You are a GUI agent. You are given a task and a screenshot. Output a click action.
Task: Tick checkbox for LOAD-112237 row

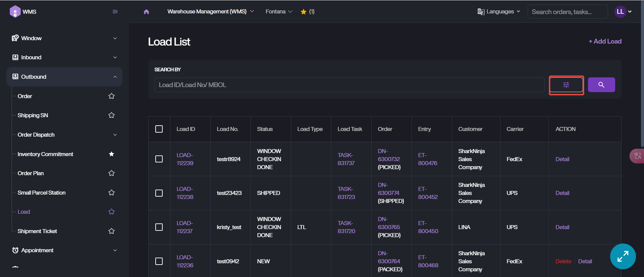point(159,227)
